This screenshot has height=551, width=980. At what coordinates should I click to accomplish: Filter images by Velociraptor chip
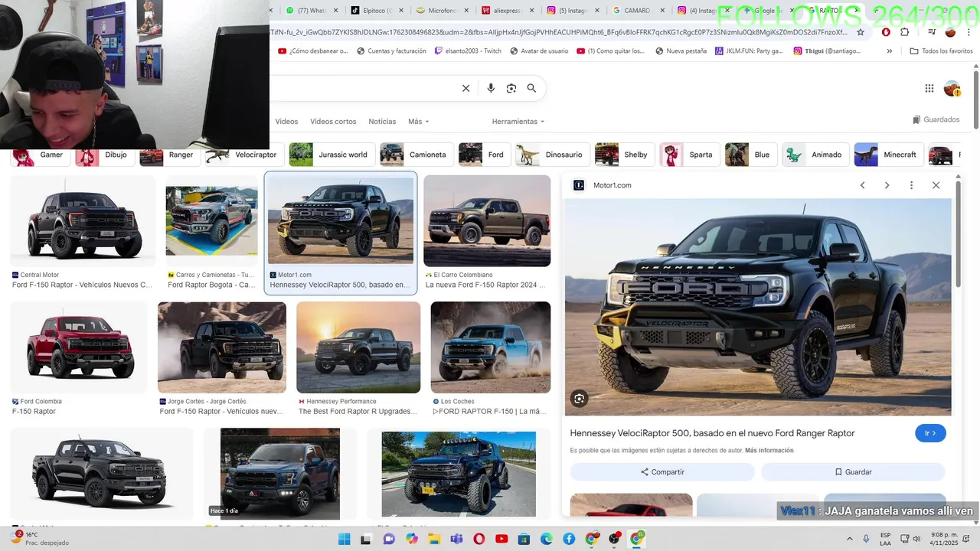point(242,155)
